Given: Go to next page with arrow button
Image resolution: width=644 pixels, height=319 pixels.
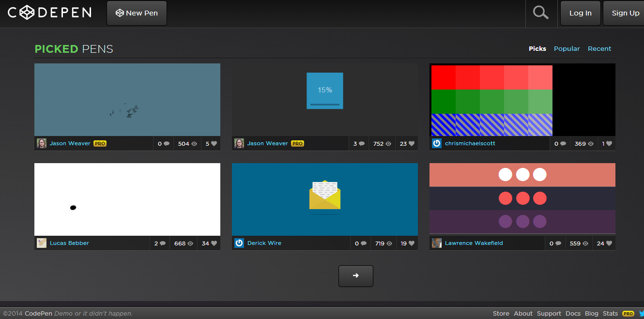Looking at the screenshot, I should [356, 276].
